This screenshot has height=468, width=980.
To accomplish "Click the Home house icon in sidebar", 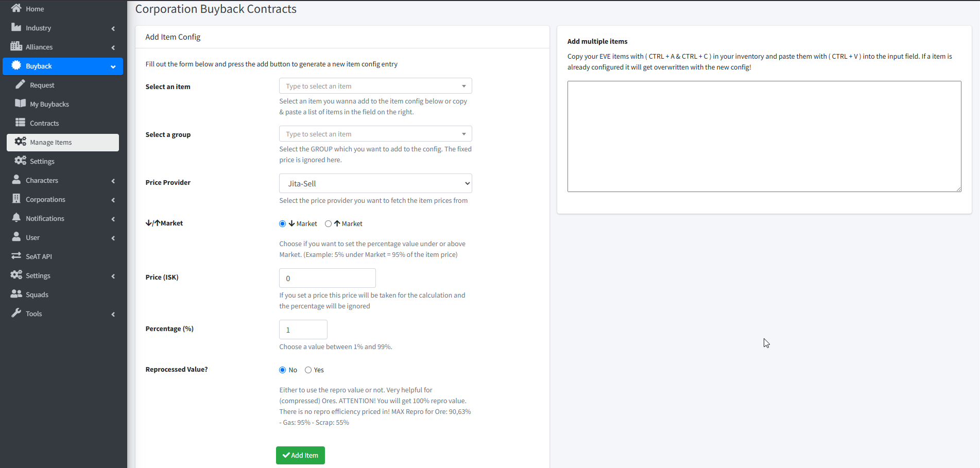I will (x=16, y=8).
